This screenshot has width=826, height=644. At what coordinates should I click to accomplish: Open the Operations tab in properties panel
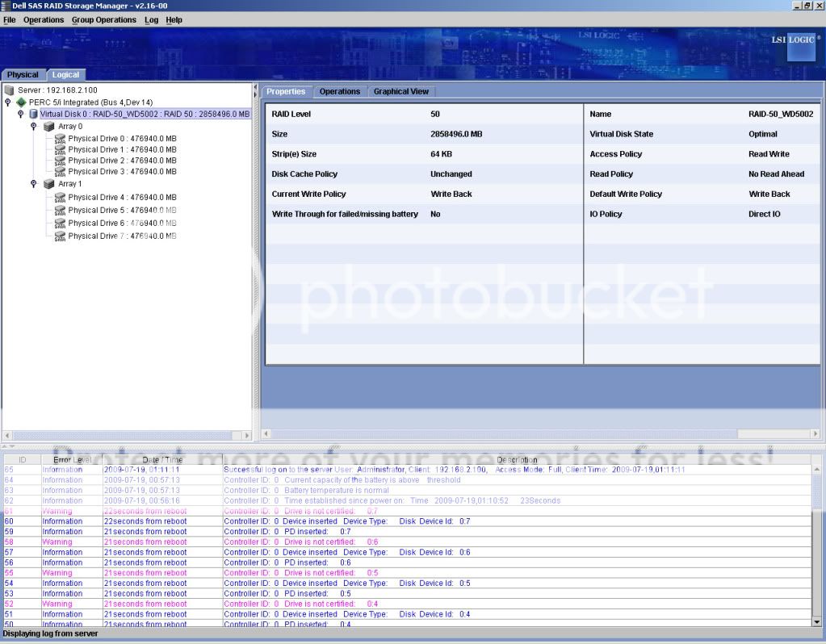click(x=339, y=91)
